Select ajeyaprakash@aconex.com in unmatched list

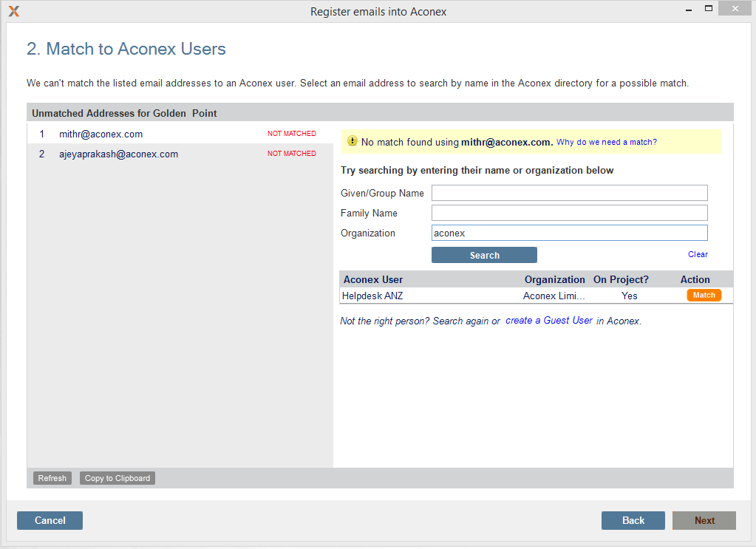coord(118,154)
